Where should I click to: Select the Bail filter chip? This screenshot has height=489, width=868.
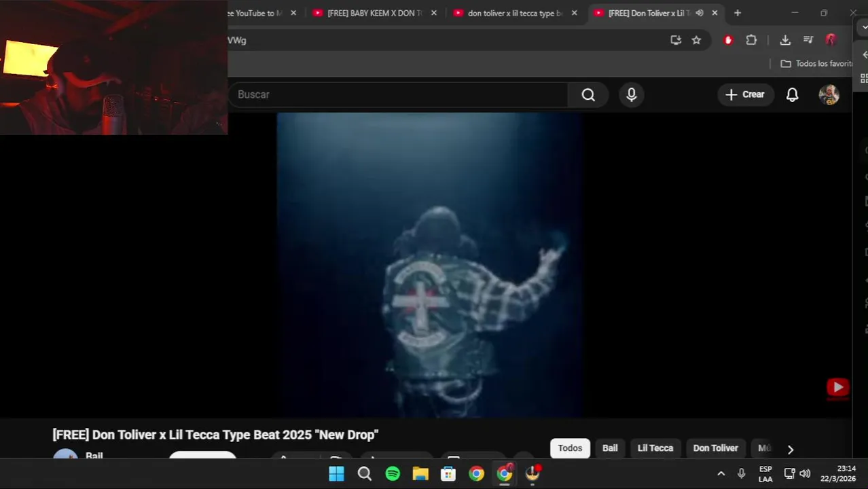[610, 448]
